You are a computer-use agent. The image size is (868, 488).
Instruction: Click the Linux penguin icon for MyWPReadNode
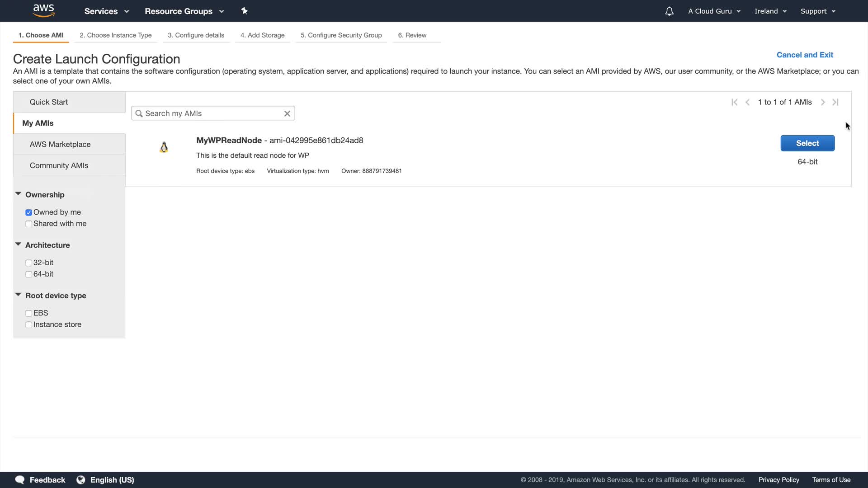click(164, 147)
